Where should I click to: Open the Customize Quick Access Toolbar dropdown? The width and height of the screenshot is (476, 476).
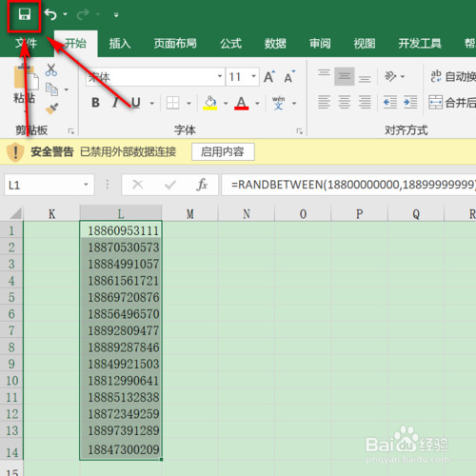[116, 15]
